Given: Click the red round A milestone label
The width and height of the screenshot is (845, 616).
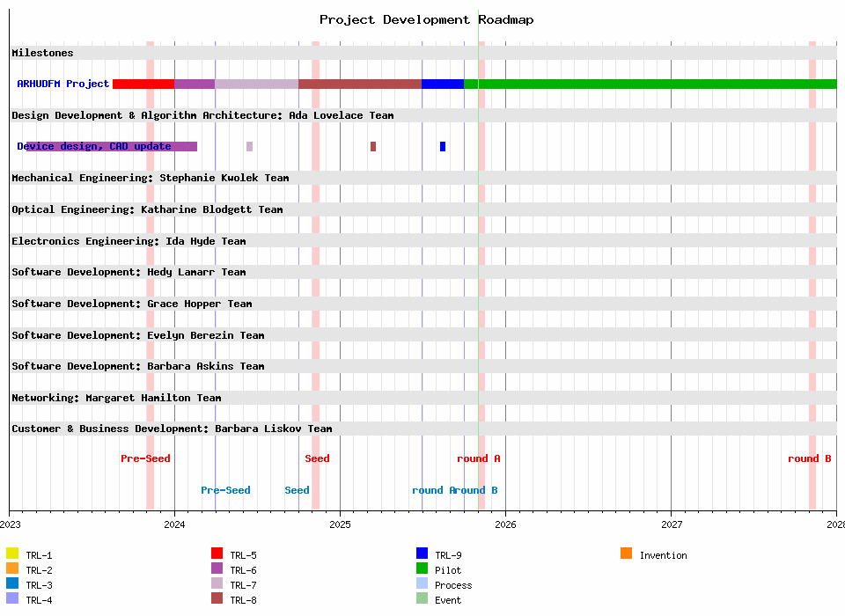Looking at the screenshot, I should tap(478, 458).
